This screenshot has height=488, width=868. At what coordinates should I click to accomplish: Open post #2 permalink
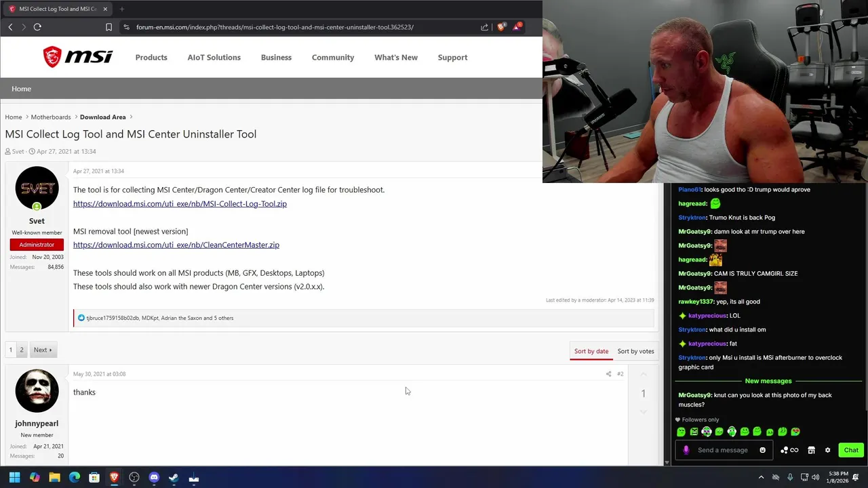(x=620, y=374)
